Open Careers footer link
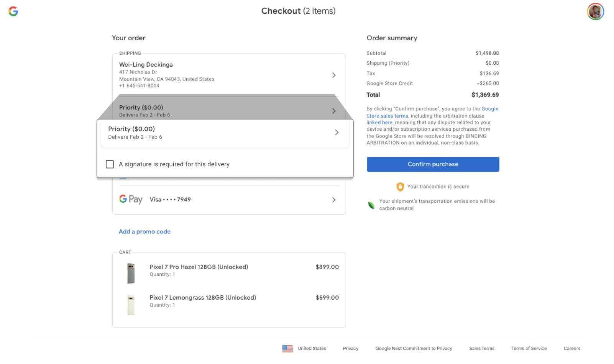 (x=572, y=349)
